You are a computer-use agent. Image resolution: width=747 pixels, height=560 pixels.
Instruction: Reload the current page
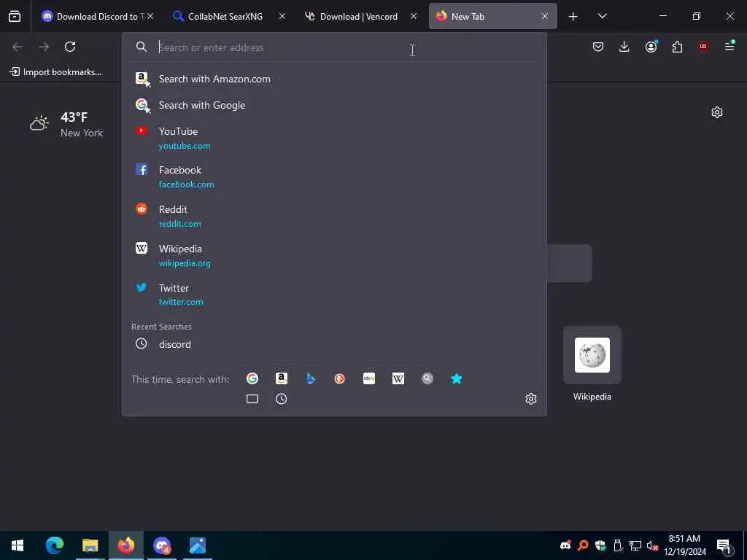[x=70, y=47]
